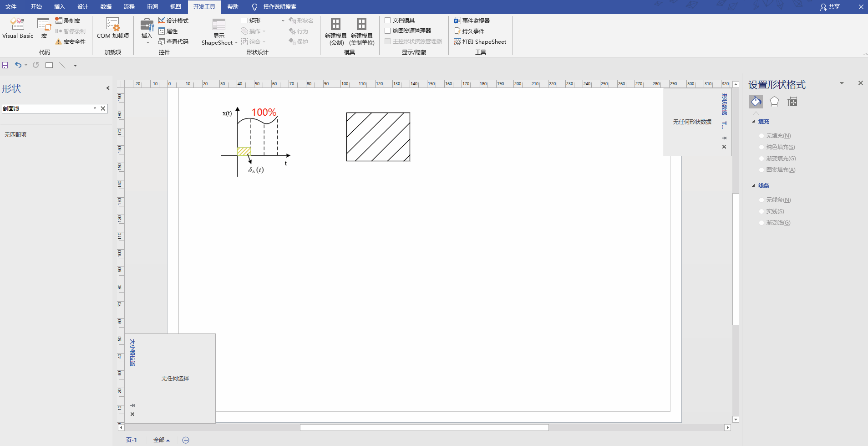Open COM 加载项 add-ins dialog
The width and height of the screenshot is (868, 446).
point(113,28)
